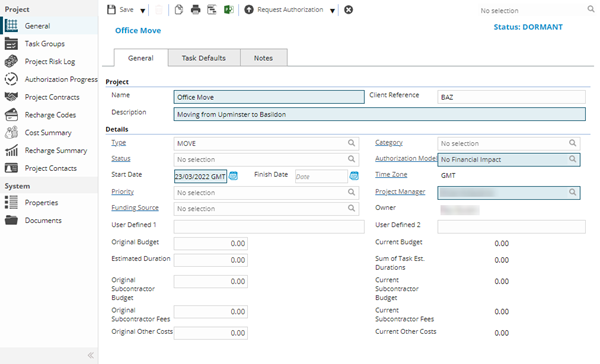Click the Project Manager link label
Screen dimensions: 600x364
400,191
